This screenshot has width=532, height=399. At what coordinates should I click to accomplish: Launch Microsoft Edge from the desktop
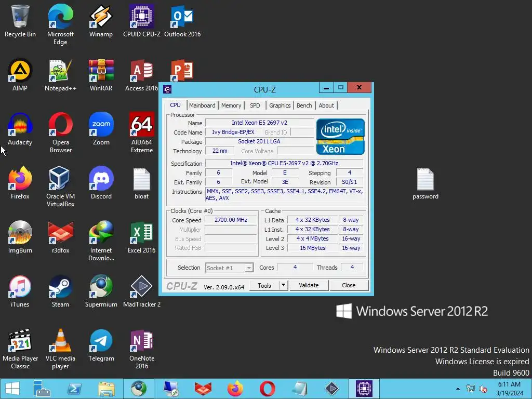click(x=60, y=24)
